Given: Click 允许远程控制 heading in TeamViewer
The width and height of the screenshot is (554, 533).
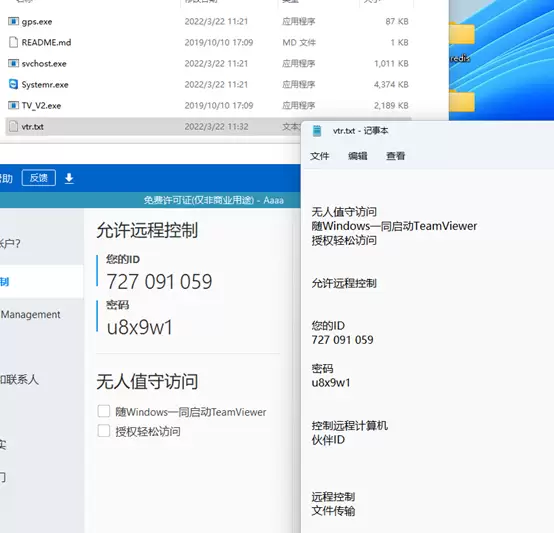Looking at the screenshot, I should [147, 230].
